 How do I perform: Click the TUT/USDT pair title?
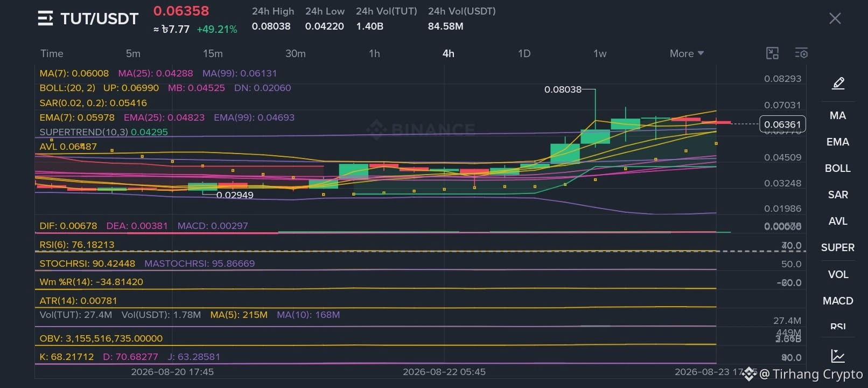pyautogui.click(x=99, y=19)
